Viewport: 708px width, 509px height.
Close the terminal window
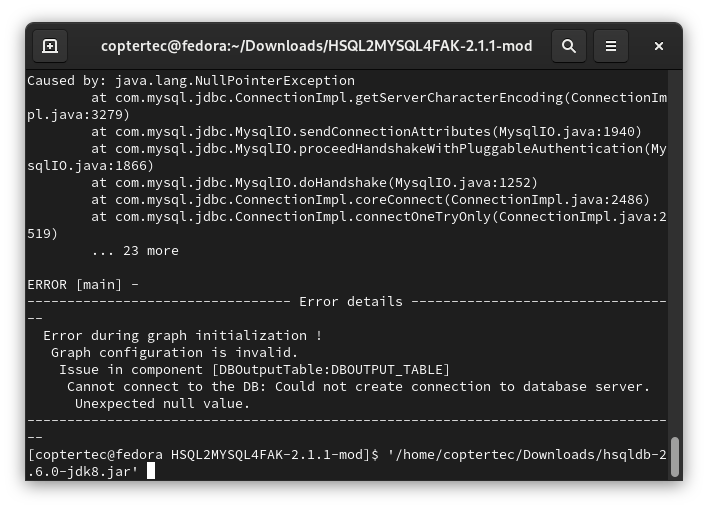point(659,46)
